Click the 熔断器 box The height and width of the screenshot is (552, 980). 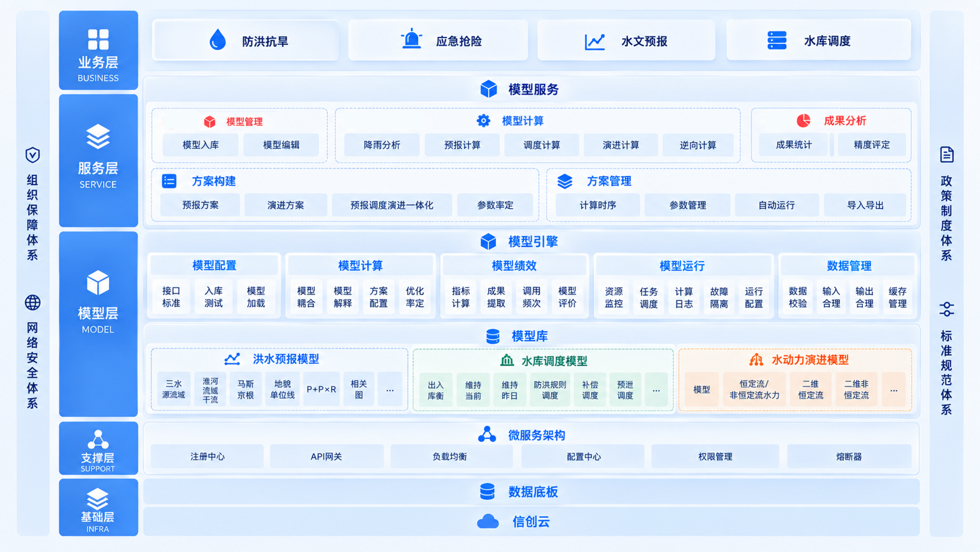(849, 456)
